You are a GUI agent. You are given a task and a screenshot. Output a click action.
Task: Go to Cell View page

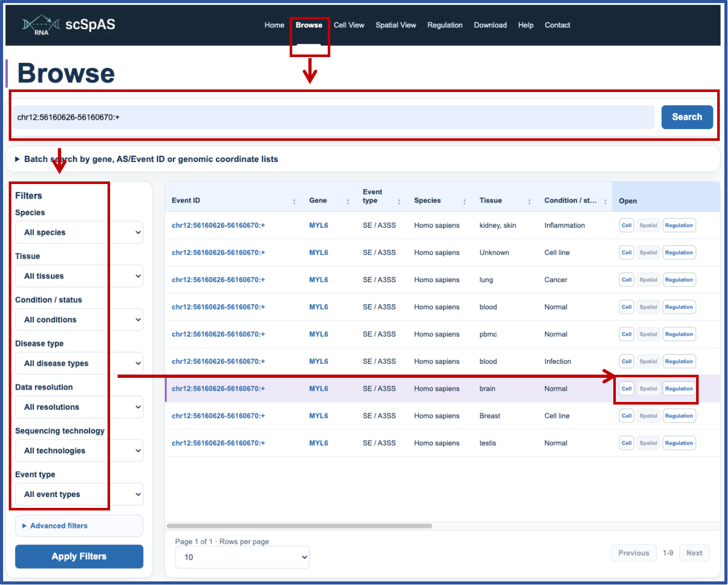coord(349,25)
